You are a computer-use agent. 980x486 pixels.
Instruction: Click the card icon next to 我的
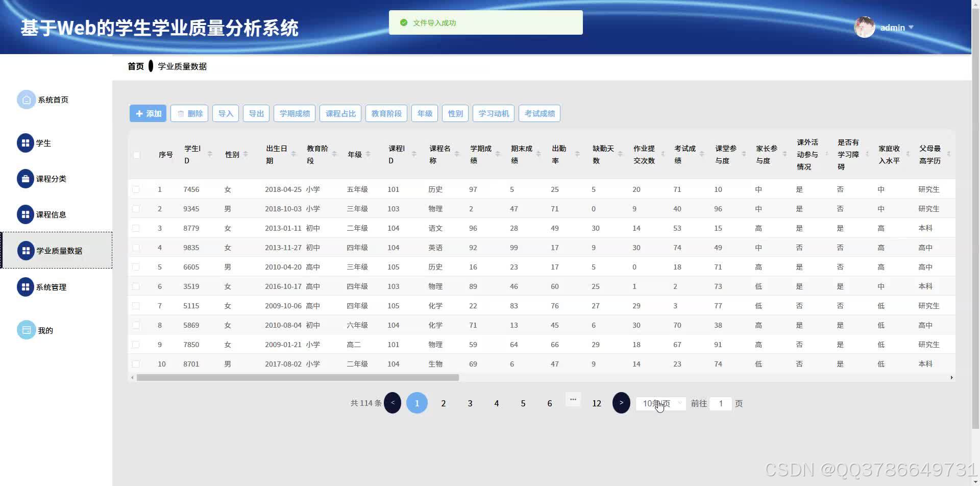27,330
